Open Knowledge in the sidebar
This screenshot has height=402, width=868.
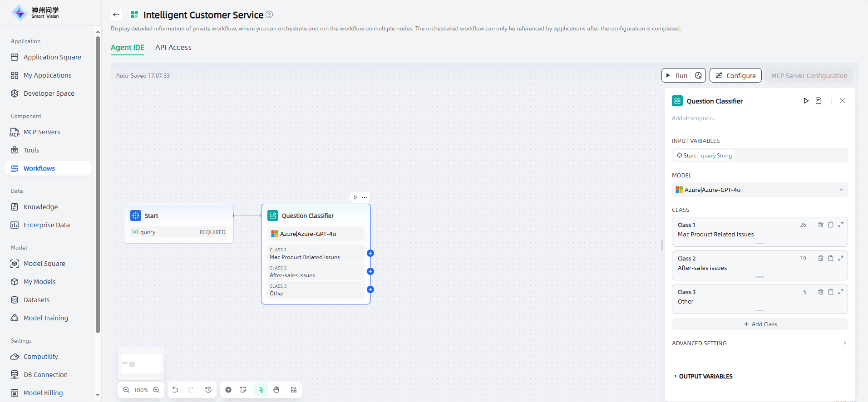(x=41, y=207)
